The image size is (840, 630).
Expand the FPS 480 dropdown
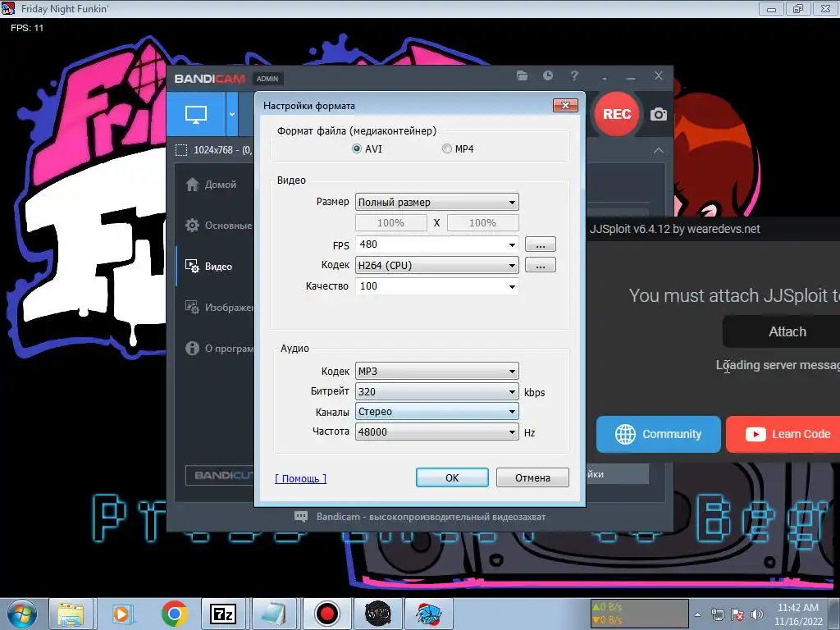[512, 244]
